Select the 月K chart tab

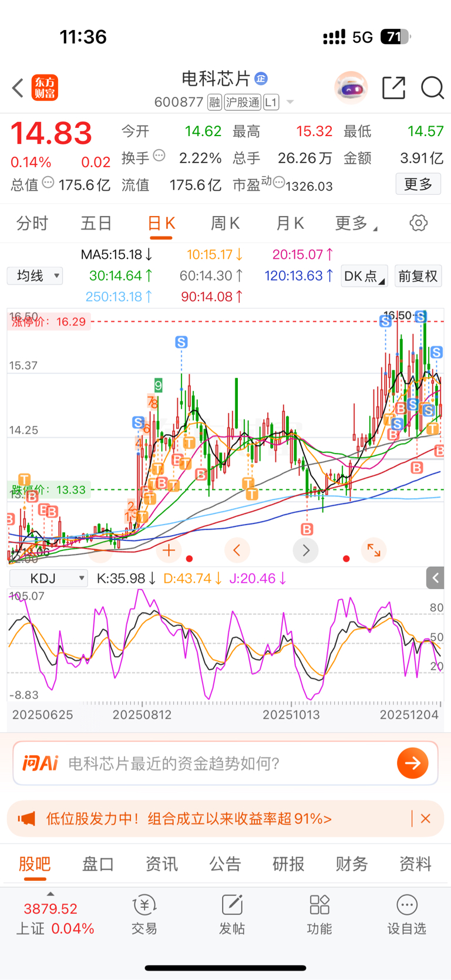pyautogui.click(x=290, y=224)
